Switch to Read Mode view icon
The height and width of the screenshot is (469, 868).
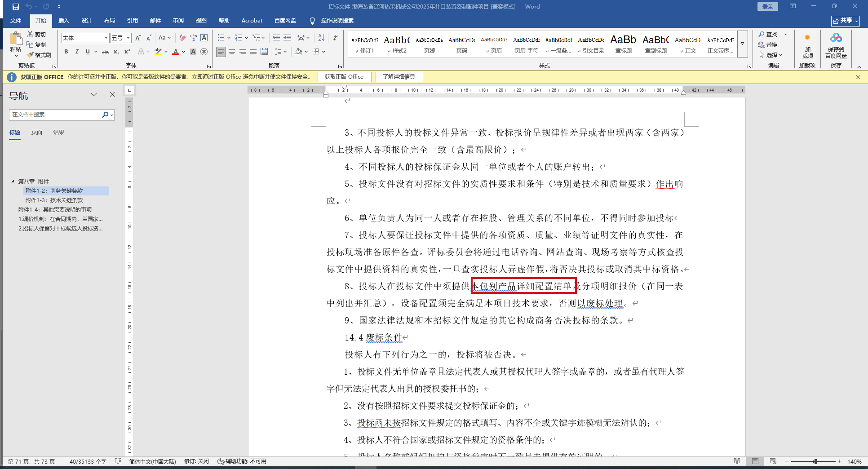(737, 461)
